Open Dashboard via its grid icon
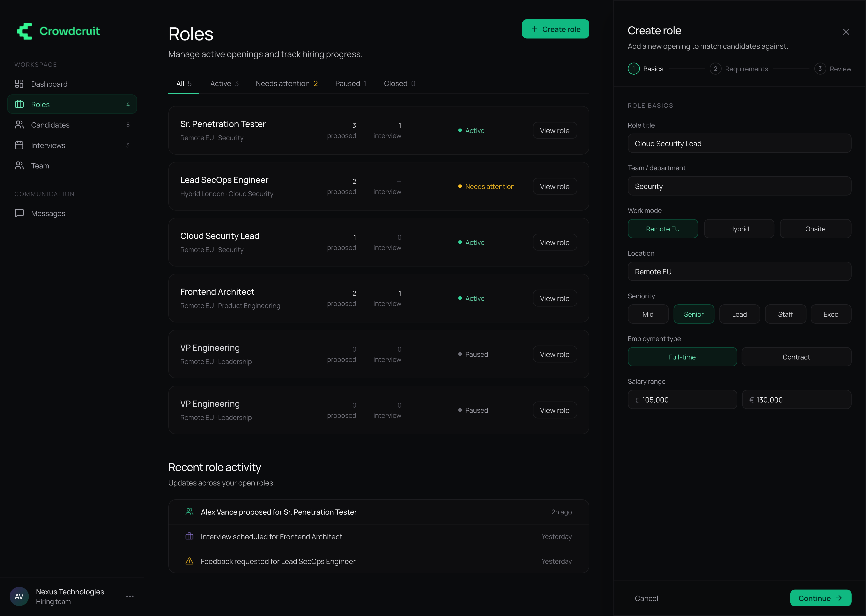This screenshot has width=866, height=616. (19, 84)
